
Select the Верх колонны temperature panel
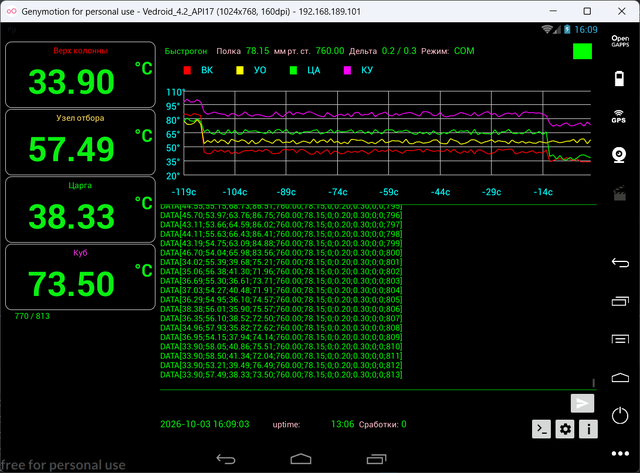coord(80,75)
